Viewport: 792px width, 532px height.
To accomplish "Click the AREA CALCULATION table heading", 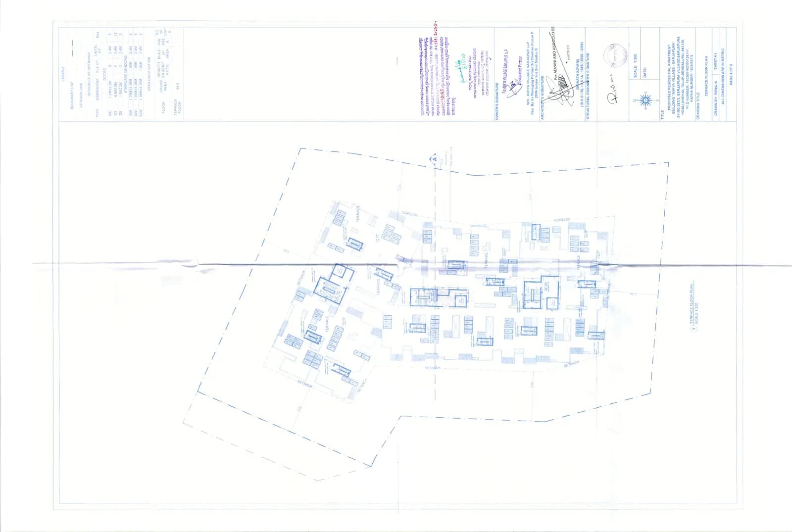I will (149, 74).
